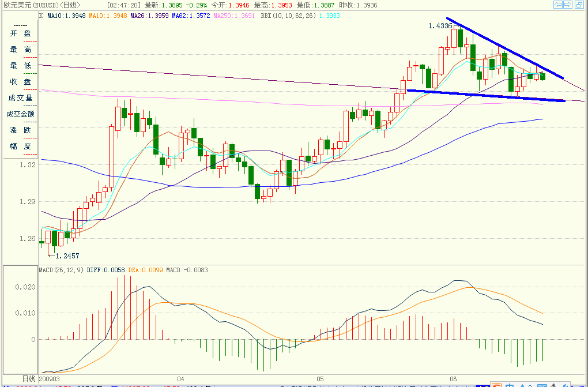Viewport: 588px width, 387px height.
Task: Click the right arrow navigation icon
Action: 567,5
